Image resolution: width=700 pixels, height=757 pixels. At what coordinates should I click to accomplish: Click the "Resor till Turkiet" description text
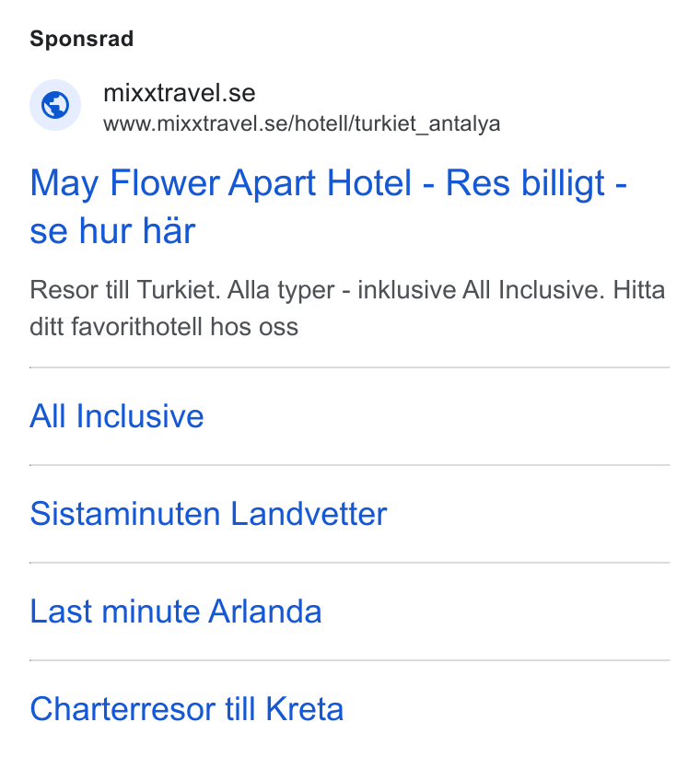coord(125,290)
